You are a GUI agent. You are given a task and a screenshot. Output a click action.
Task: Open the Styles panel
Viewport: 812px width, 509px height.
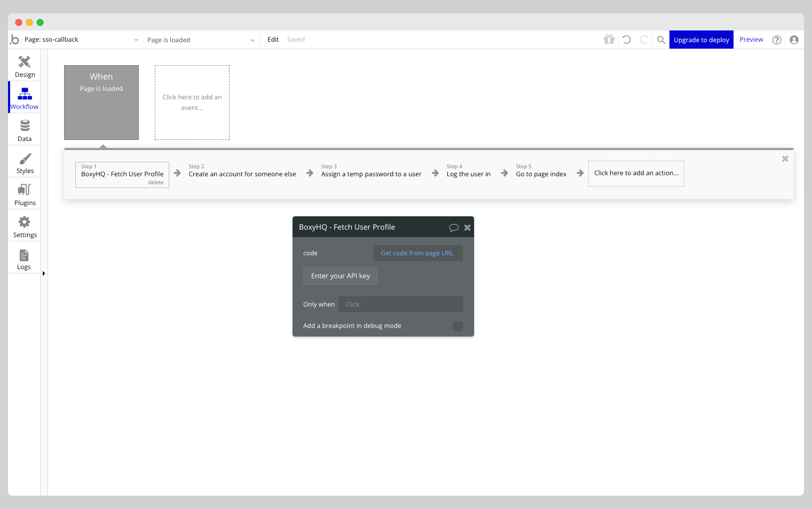click(24, 161)
